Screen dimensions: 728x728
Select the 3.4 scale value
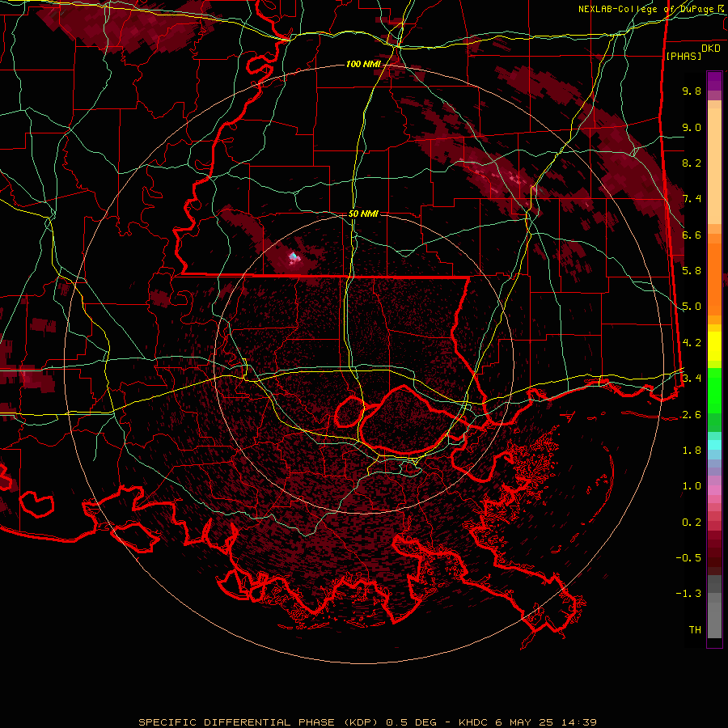coord(692,379)
